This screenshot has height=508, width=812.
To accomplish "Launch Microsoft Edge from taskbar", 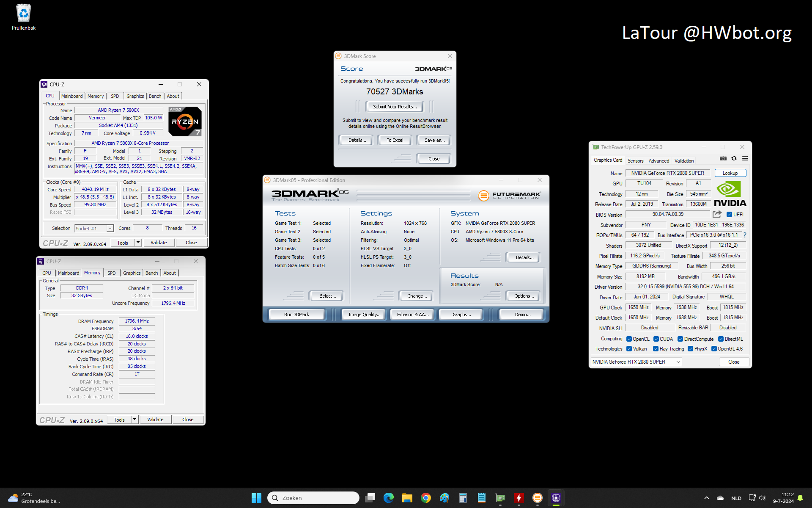I will click(389, 498).
